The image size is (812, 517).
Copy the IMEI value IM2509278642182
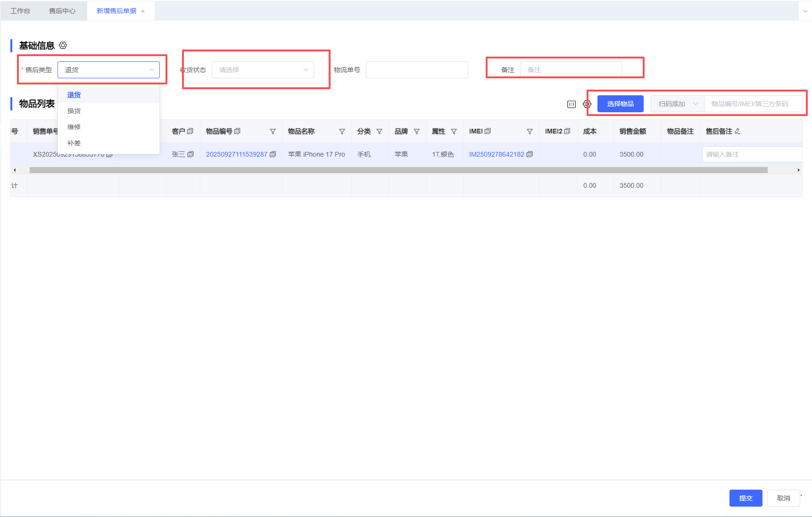[530, 154]
